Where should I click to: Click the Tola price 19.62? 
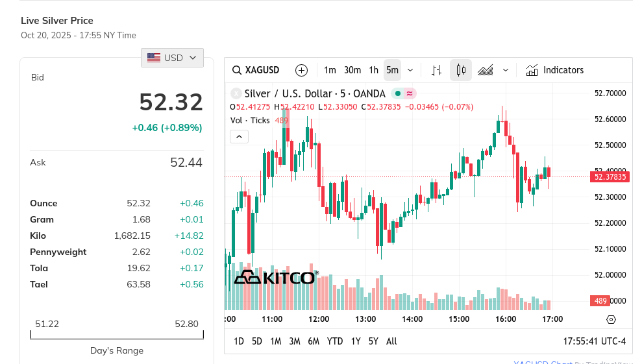click(138, 268)
